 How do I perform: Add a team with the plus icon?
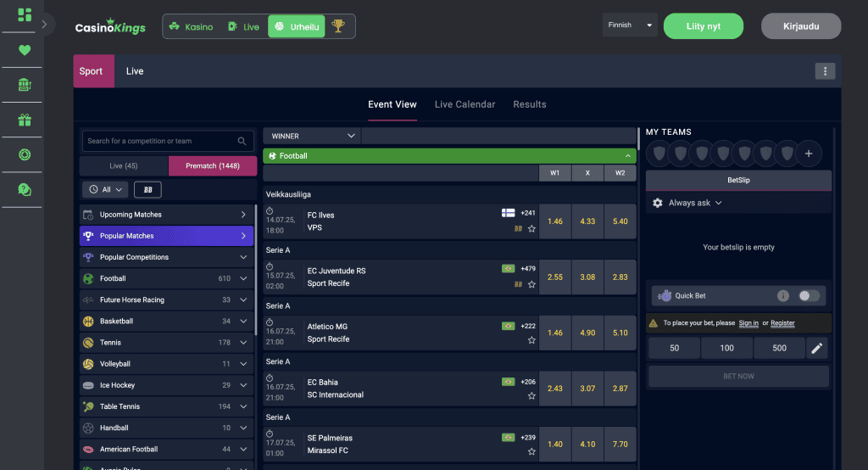point(808,154)
